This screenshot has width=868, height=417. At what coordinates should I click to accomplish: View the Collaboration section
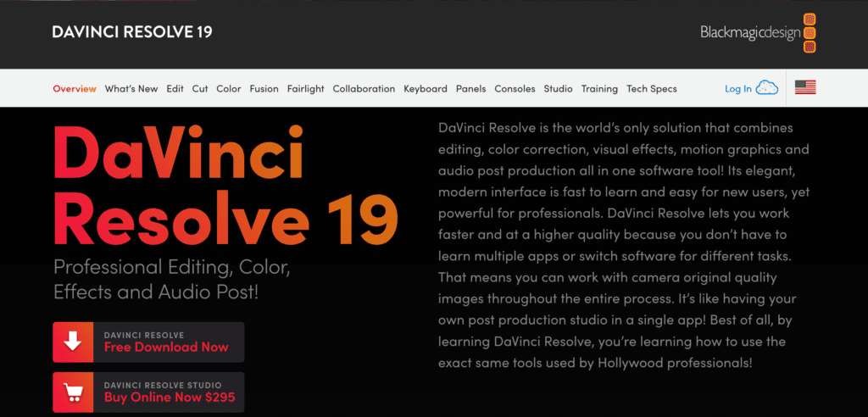pos(364,89)
